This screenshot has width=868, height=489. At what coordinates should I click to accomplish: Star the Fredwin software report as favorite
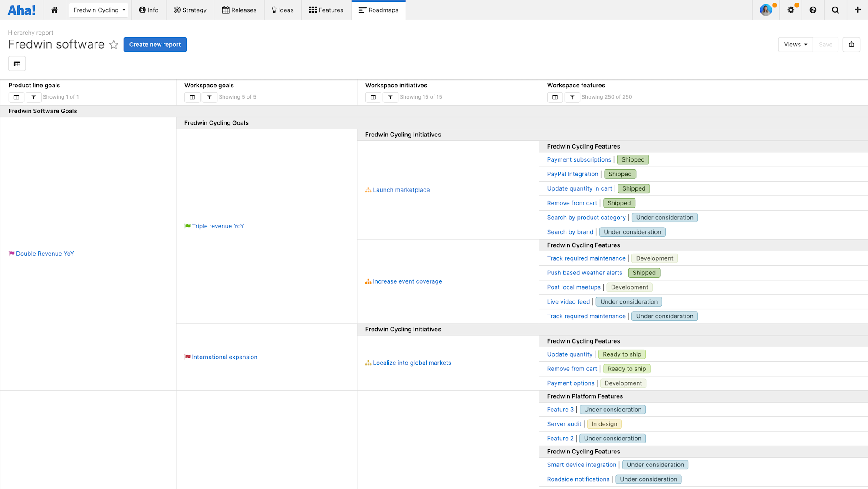(114, 45)
